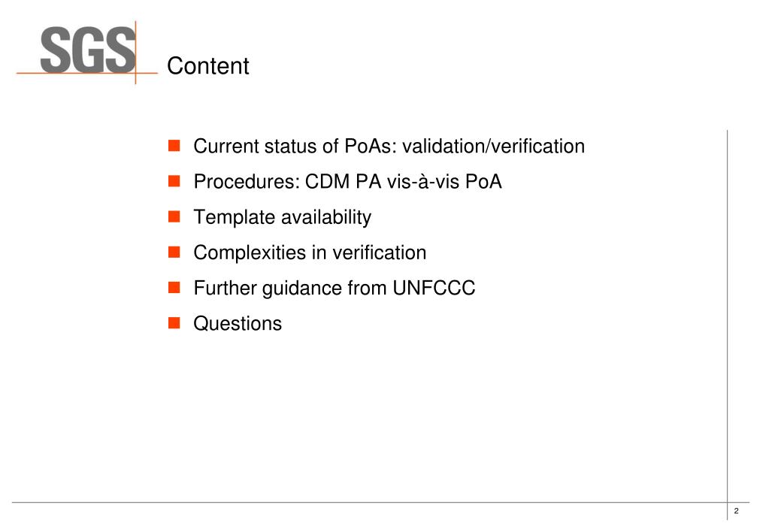Click the word UNFCCC

tap(434, 288)
